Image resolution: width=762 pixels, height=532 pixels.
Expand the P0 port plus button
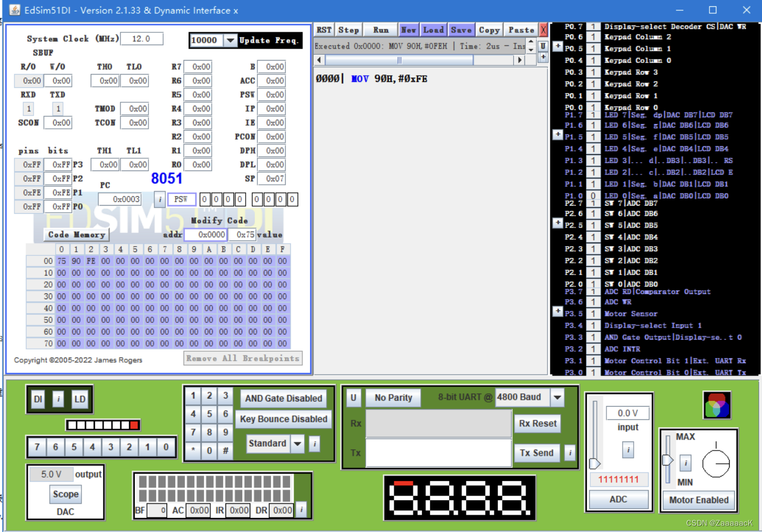point(557,46)
